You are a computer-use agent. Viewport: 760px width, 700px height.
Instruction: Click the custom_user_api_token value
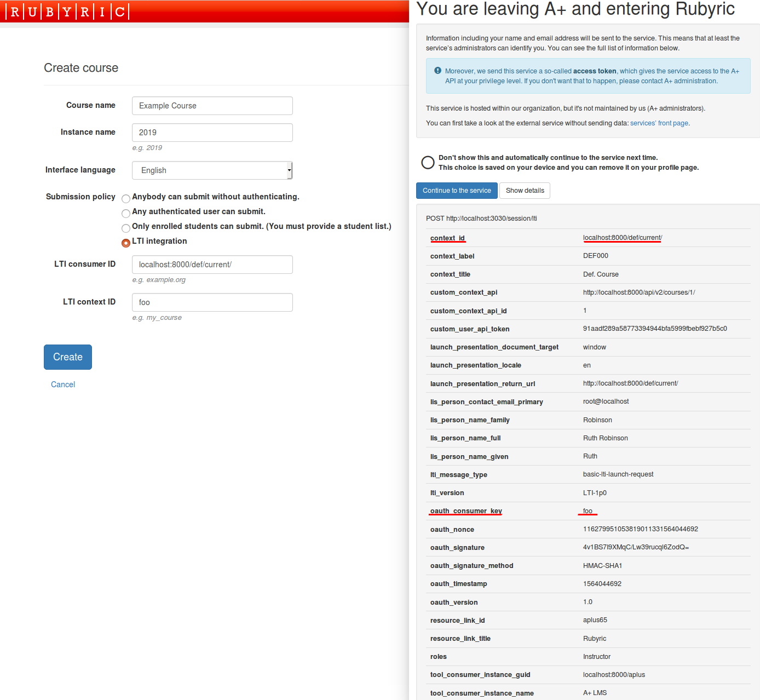(x=655, y=329)
